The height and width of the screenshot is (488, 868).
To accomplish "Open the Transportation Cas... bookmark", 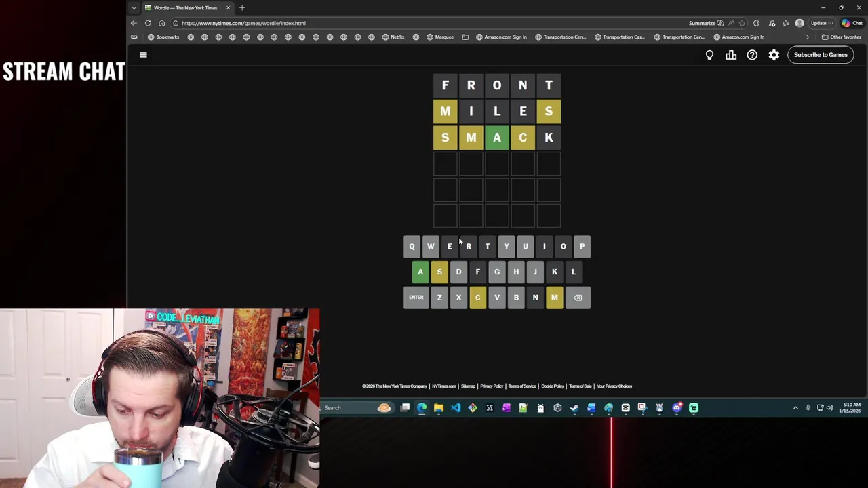I will click(x=620, y=37).
